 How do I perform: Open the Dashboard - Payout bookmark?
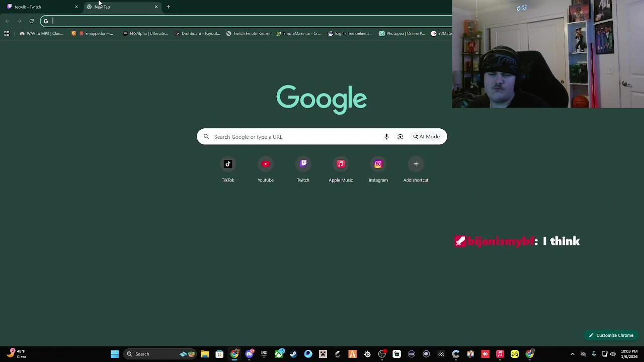point(198,33)
